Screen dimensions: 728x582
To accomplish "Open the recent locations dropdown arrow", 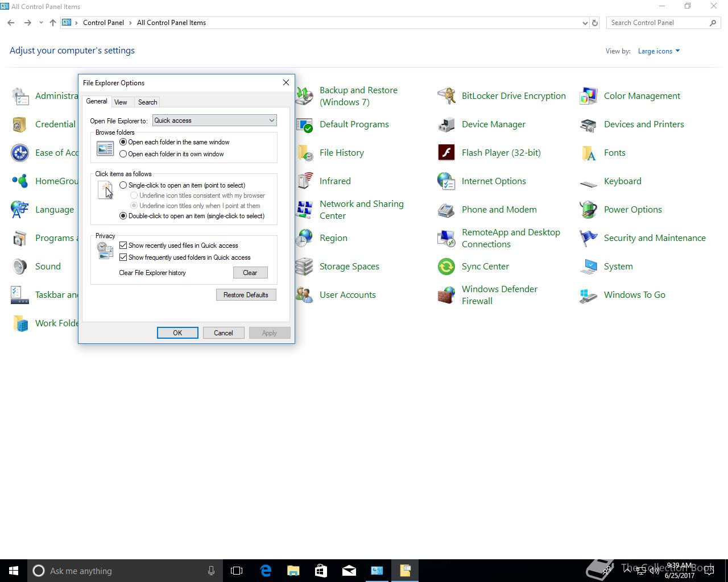I will [x=41, y=23].
